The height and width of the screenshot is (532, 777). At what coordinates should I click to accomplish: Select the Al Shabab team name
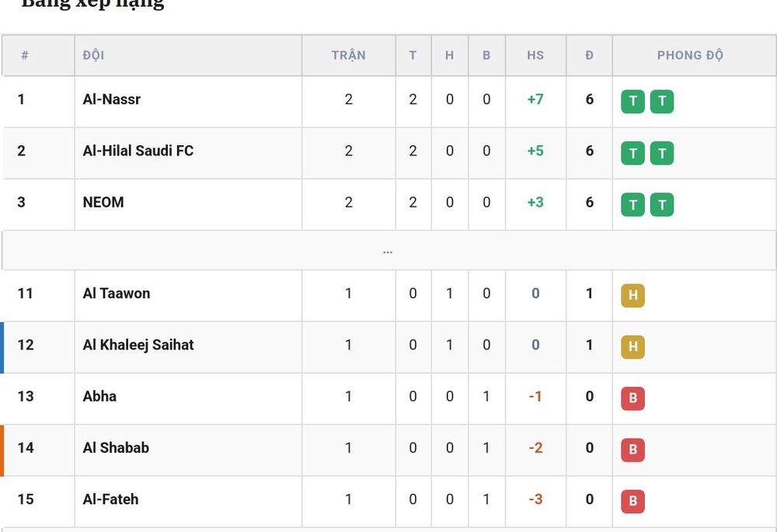(x=116, y=448)
